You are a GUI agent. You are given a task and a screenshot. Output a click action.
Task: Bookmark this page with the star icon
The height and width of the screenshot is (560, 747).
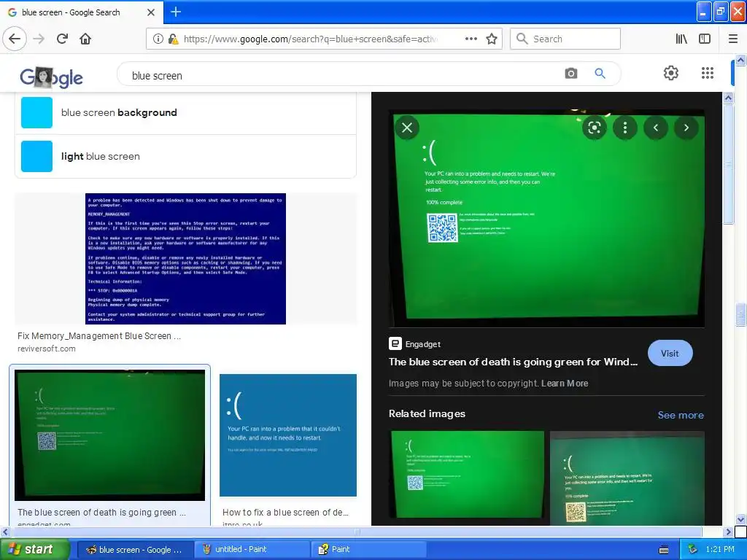coord(492,39)
